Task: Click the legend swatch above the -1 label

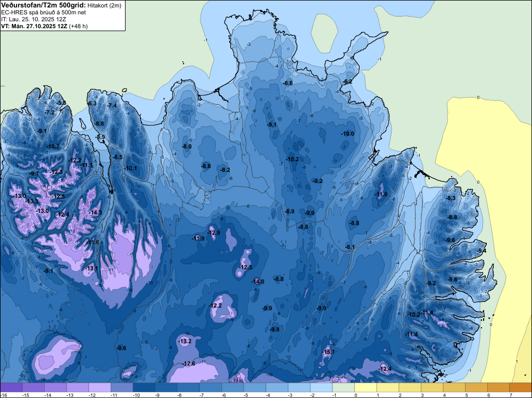Action: pyautogui.click(x=343, y=387)
